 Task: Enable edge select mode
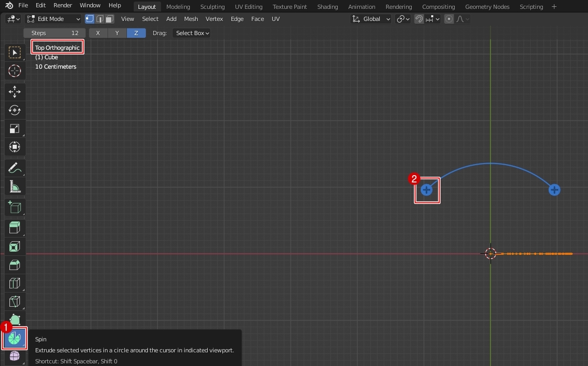100,19
